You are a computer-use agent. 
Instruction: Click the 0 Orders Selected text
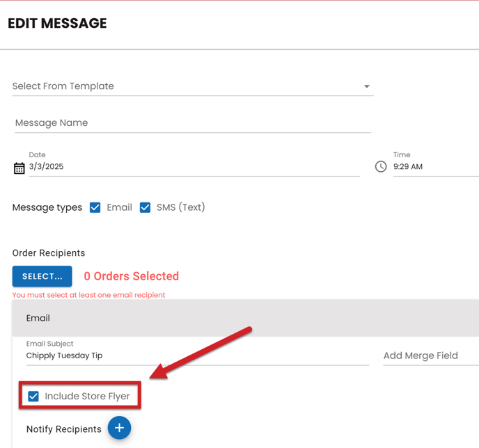[x=132, y=276]
